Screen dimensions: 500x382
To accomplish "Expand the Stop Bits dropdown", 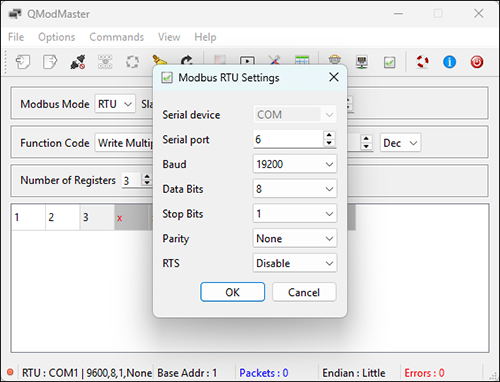I will point(295,214).
